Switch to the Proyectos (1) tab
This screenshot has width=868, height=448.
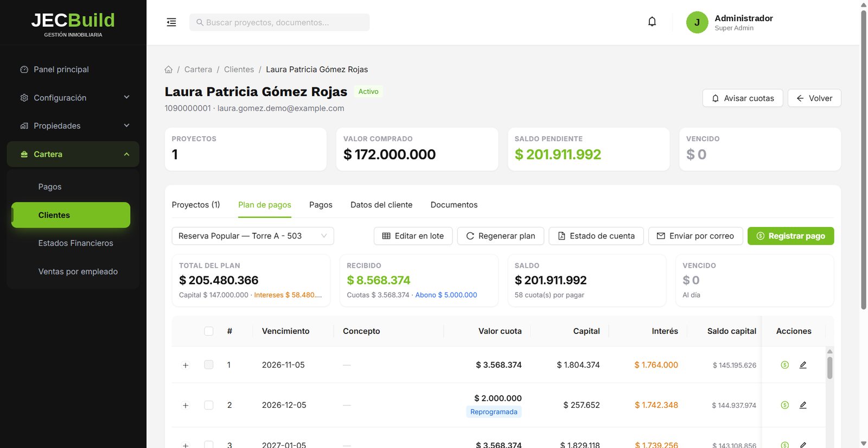point(196,205)
